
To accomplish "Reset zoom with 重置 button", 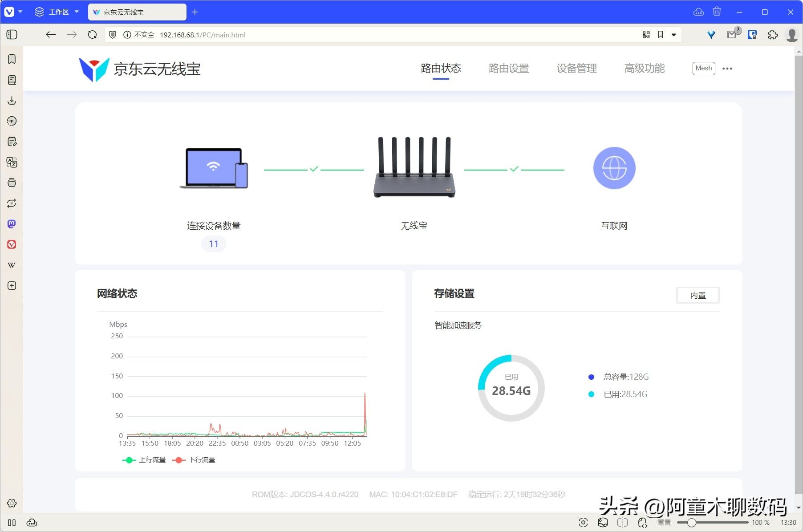I will [664, 522].
